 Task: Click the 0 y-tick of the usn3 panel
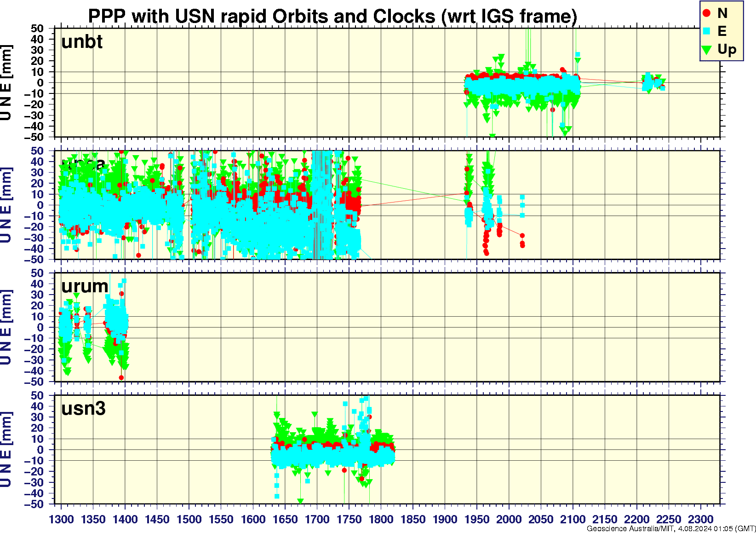40,450
